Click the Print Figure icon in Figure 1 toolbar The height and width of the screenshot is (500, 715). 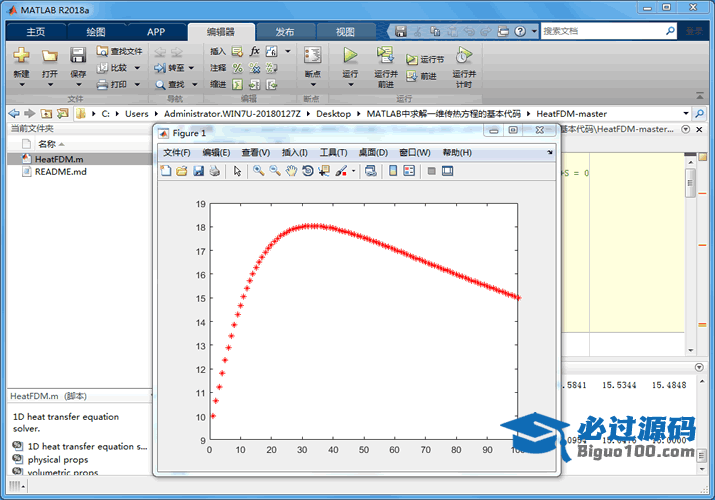[214, 171]
